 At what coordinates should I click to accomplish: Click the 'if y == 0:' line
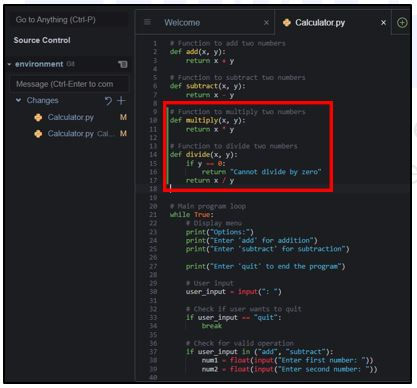coord(206,163)
